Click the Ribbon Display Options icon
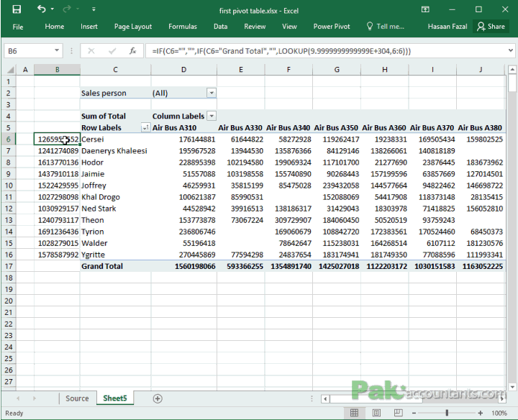Screen dimensions: 518x420 [x=425, y=9]
